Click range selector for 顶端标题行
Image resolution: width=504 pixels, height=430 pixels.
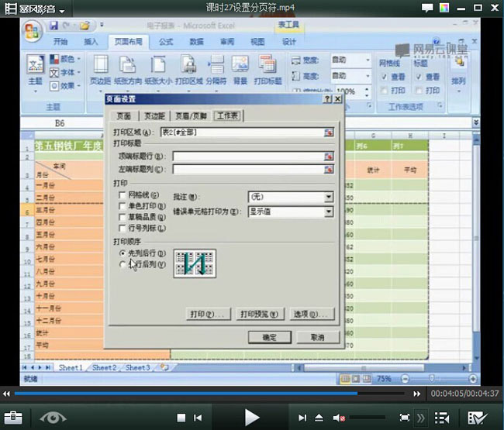click(x=329, y=157)
